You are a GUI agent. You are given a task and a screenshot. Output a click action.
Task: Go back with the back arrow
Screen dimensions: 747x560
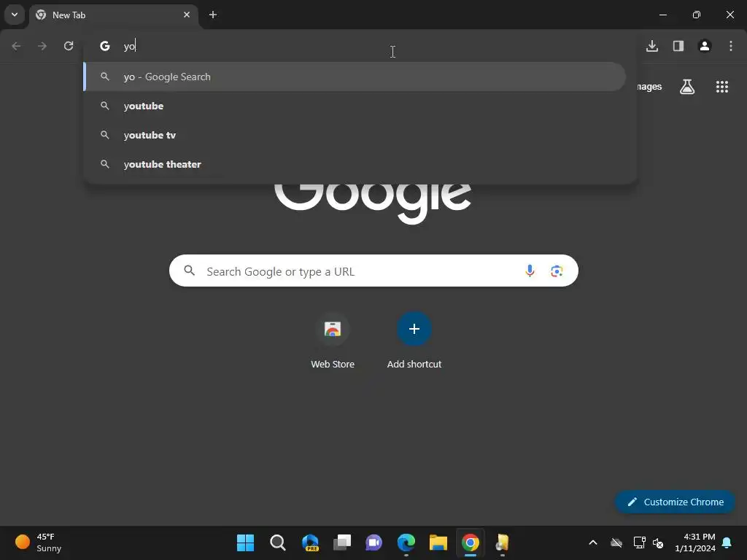[16, 46]
